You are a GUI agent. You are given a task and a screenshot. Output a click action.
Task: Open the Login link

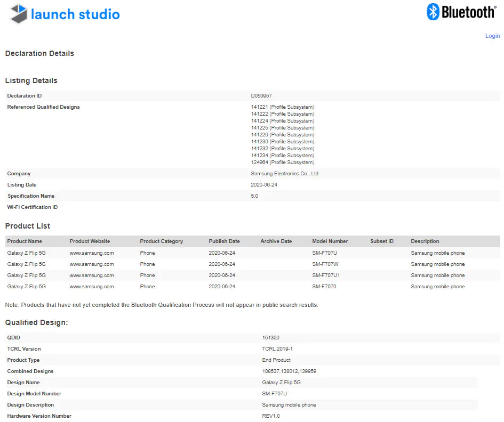tap(492, 36)
